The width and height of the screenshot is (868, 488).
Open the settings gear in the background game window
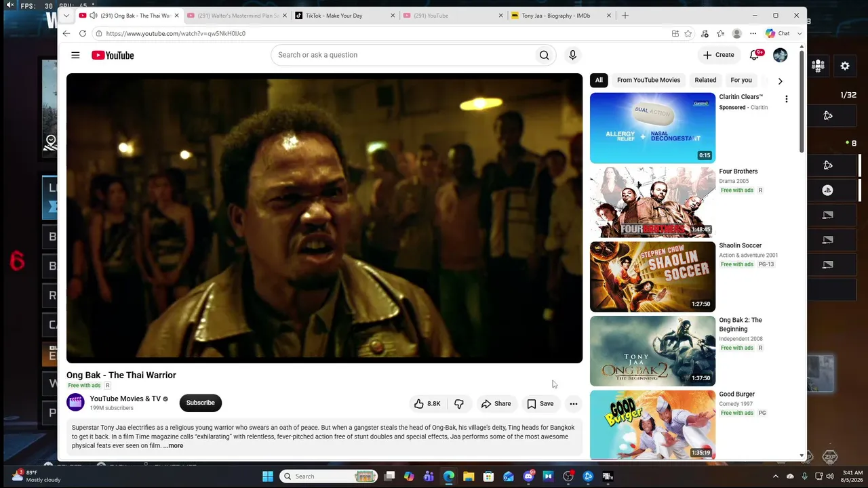tap(845, 66)
